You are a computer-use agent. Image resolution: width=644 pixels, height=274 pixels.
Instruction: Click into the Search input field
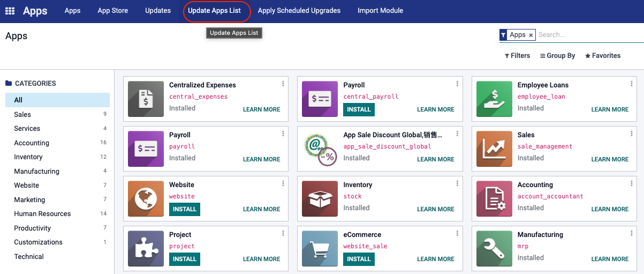[589, 35]
